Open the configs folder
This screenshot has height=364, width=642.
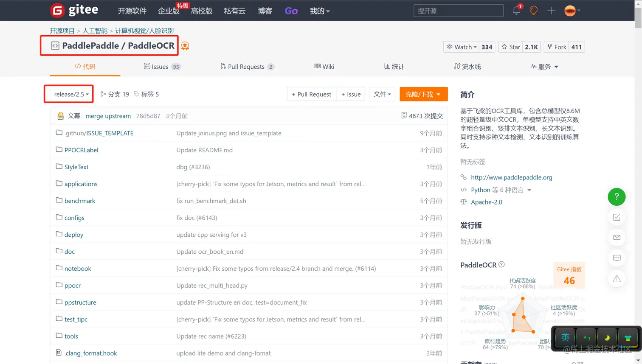[x=74, y=218]
